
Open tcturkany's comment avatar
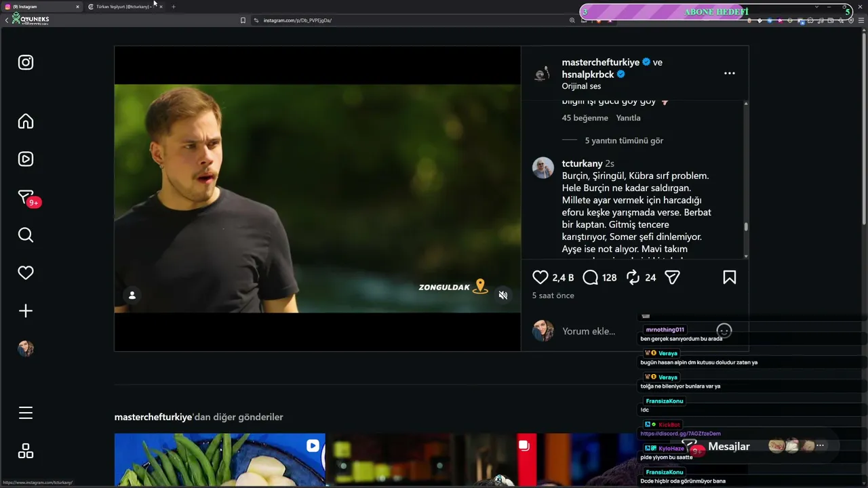543,167
